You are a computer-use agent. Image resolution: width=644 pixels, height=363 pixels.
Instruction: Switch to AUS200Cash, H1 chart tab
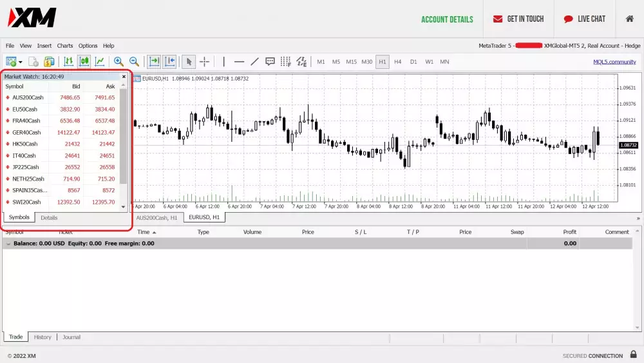(x=156, y=217)
